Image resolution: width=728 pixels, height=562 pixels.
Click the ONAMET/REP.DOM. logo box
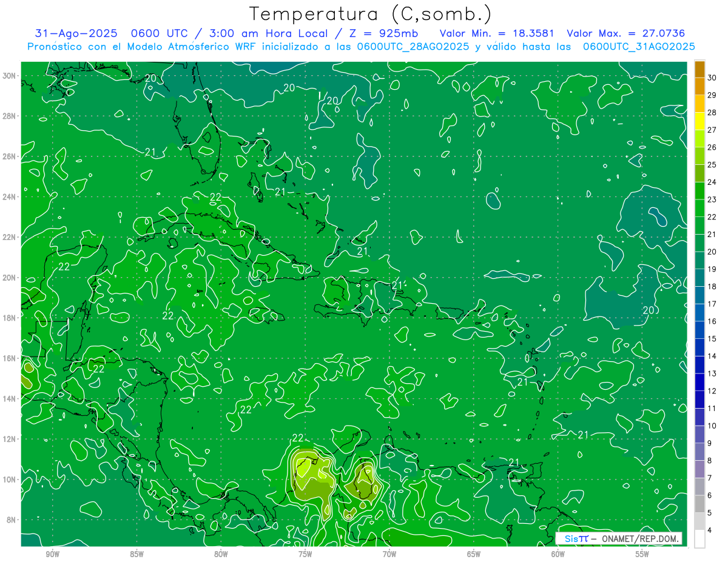point(619,538)
